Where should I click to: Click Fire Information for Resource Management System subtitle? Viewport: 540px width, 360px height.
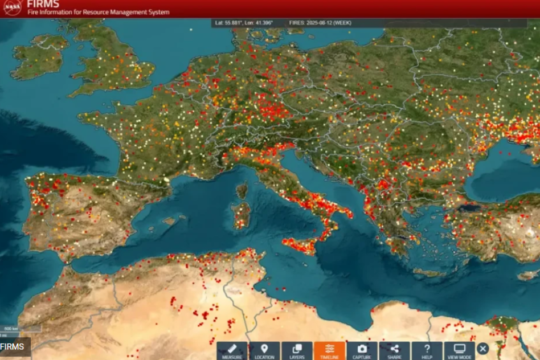pos(98,12)
